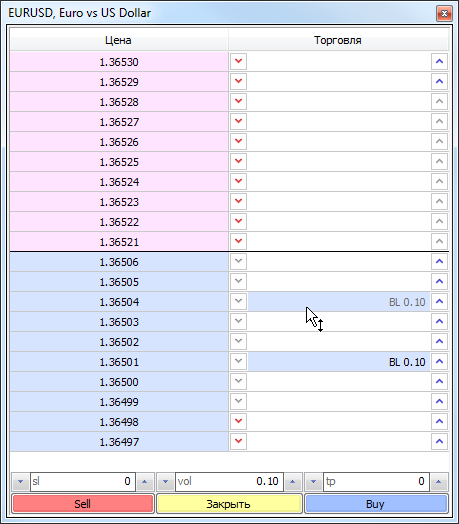Click the red Sell button
The width and height of the screenshot is (459, 524).
click(83, 504)
